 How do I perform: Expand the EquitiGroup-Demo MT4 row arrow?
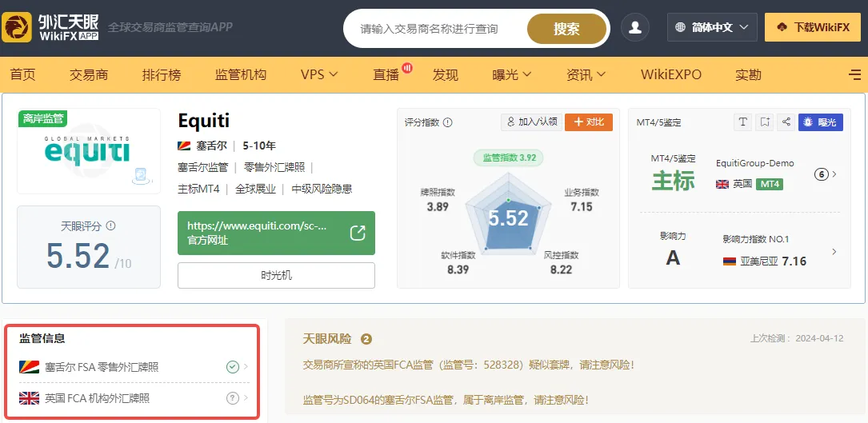[834, 174]
